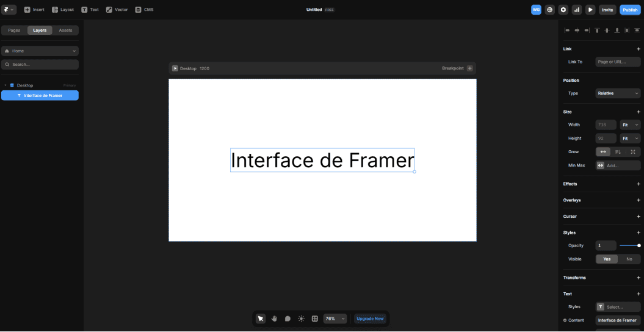The height and width of the screenshot is (332, 644).
Task: Click the Publish button
Action: (x=630, y=10)
